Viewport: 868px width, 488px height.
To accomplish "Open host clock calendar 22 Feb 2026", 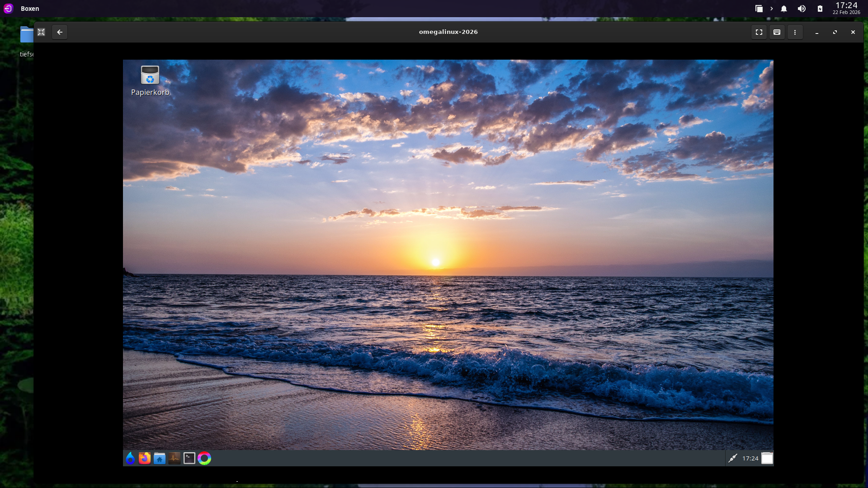I will [x=846, y=8].
